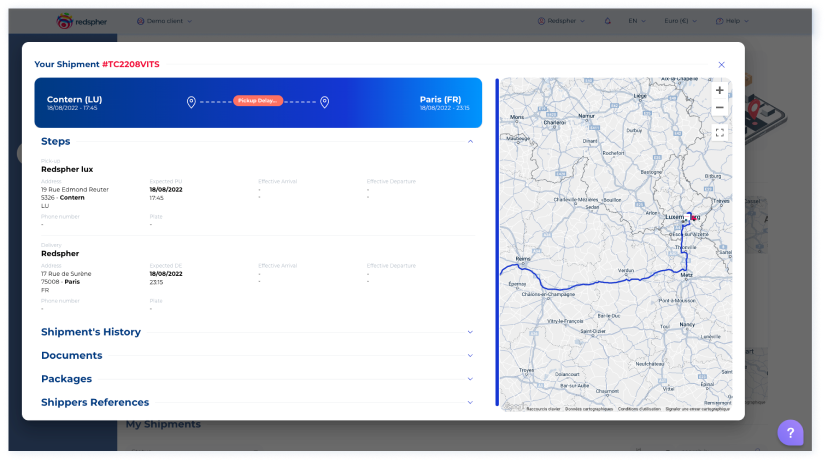The width and height of the screenshot is (826, 461).
Task: Toggle fullscreen map view
Action: 719,133
